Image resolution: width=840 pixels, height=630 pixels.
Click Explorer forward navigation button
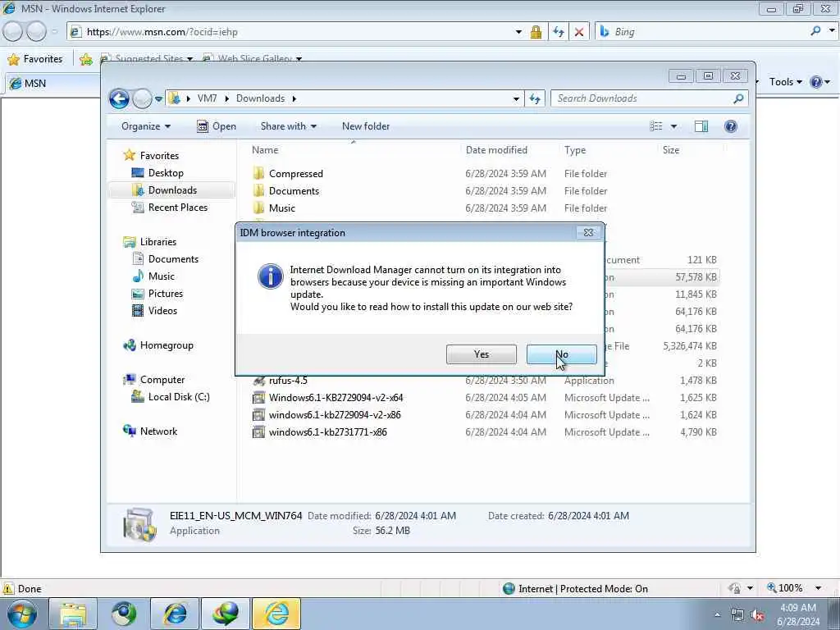(142, 98)
